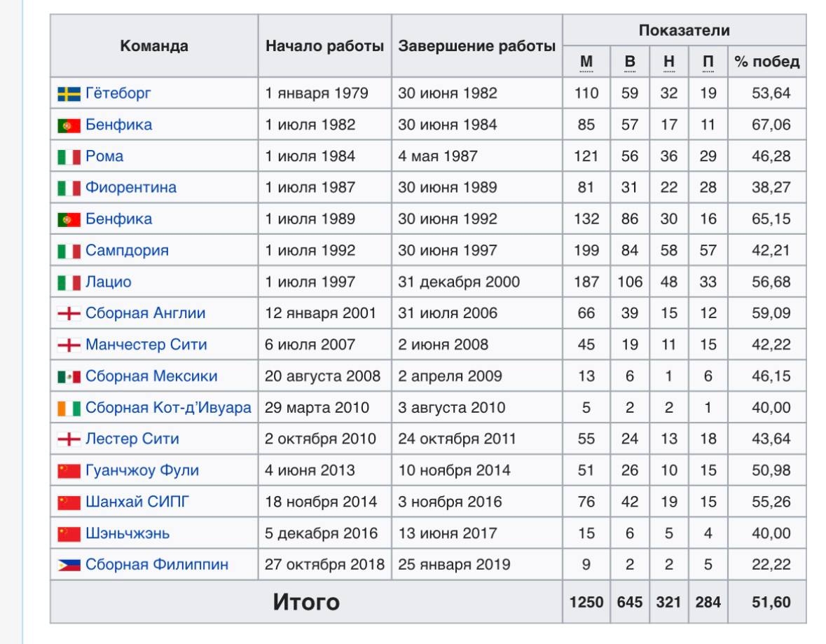Open the Сборная Кот-д'Ивуара link
The image size is (826, 644).
coord(168,407)
